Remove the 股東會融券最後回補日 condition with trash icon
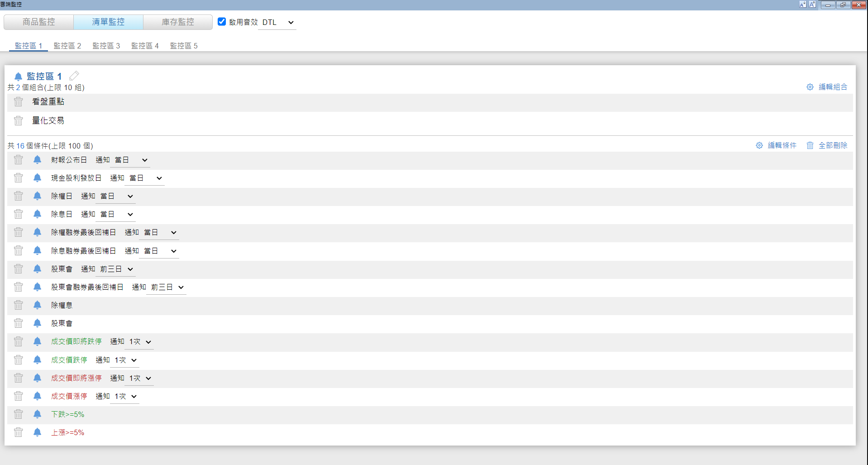The image size is (868, 465). pos(18,287)
